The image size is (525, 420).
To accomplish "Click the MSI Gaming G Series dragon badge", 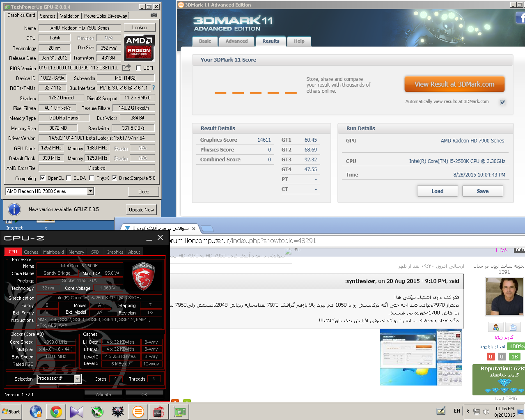I will [143, 276].
